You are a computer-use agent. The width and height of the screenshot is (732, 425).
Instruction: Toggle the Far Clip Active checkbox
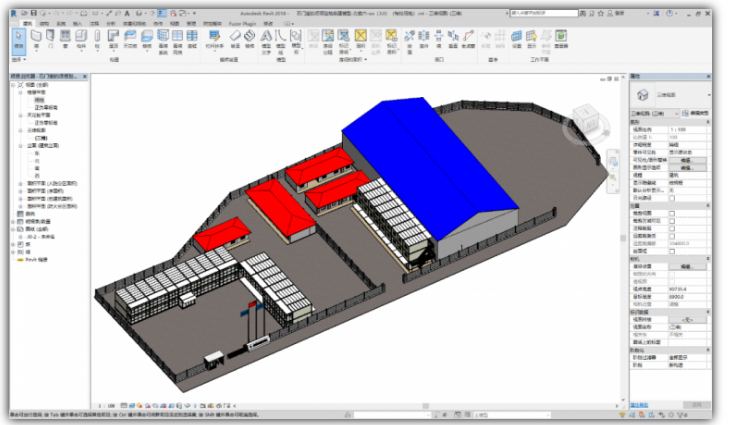click(672, 236)
